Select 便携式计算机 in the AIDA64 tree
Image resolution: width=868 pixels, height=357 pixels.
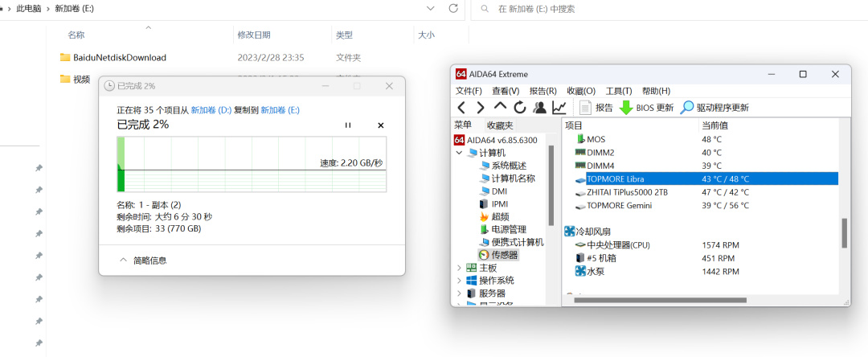tap(512, 242)
